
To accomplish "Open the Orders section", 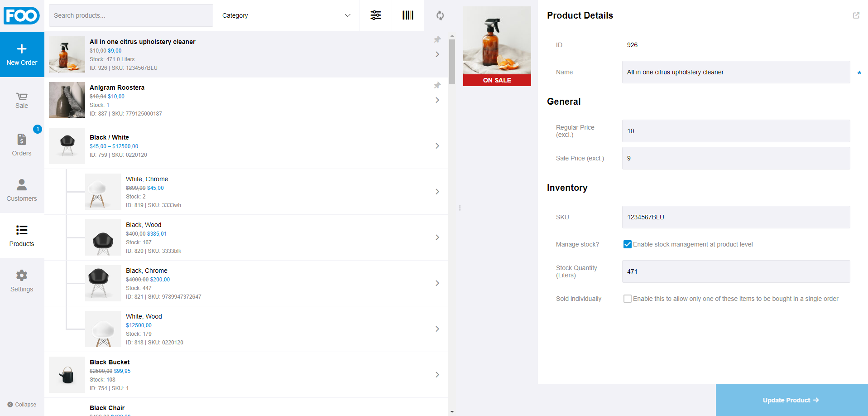I will tap(22, 145).
